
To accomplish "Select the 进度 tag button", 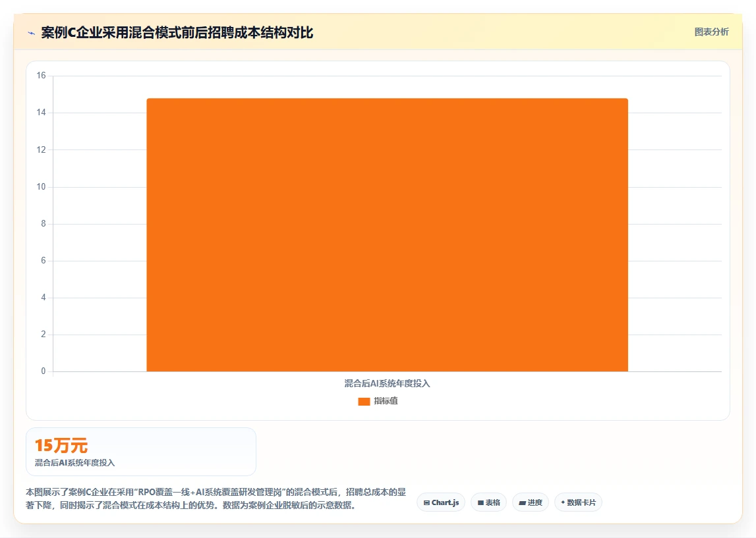I will coord(531,502).
